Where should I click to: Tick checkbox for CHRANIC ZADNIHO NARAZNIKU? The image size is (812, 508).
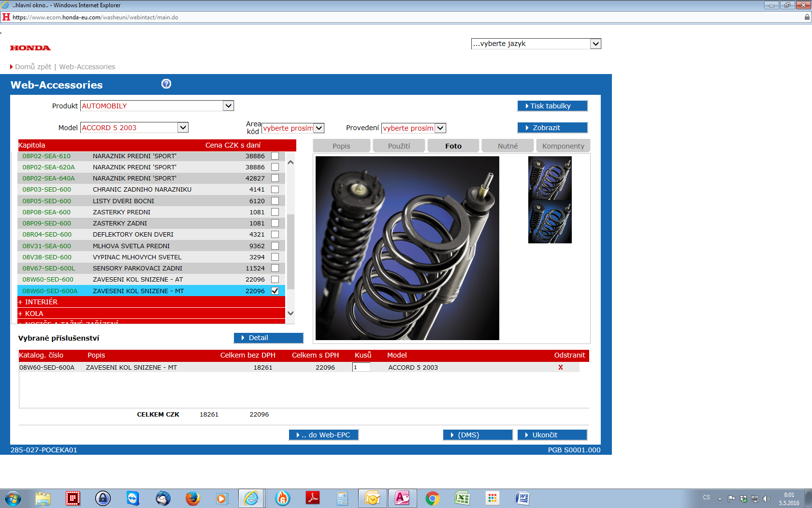click(275, 190)
